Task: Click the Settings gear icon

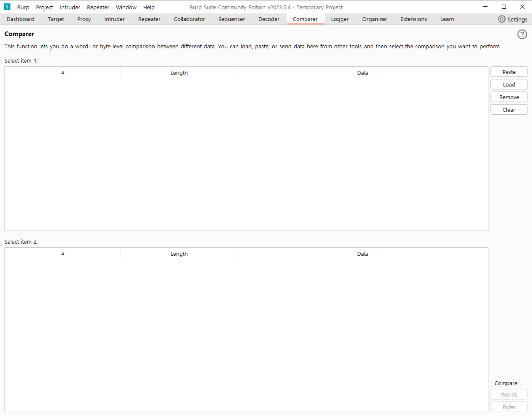Action: click(501, 19)
